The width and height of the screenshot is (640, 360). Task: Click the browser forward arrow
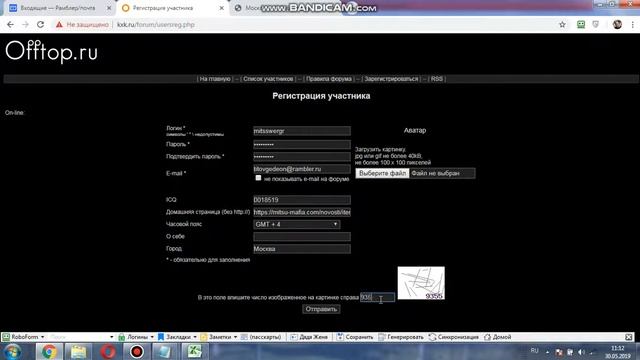point(25,24)
